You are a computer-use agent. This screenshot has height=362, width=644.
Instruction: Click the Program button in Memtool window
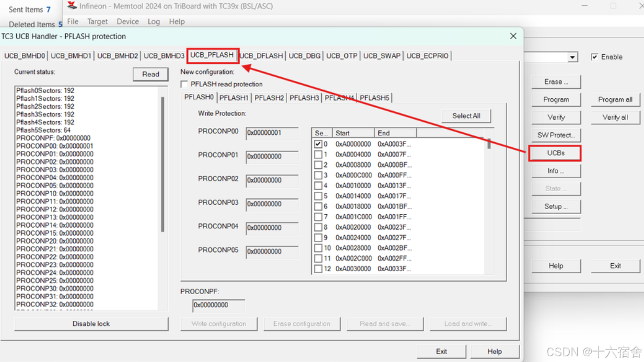[556, 100]
